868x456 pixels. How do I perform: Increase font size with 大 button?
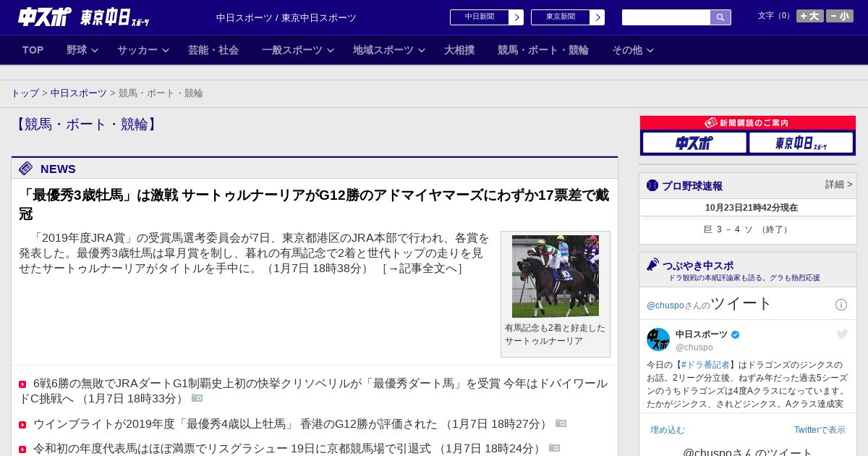point(810,16)
